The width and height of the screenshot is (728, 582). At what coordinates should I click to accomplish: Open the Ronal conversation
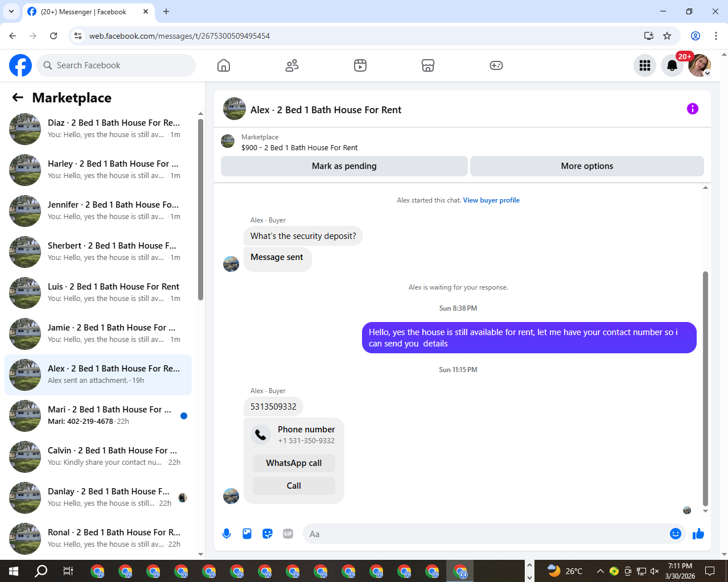point(98,539)
